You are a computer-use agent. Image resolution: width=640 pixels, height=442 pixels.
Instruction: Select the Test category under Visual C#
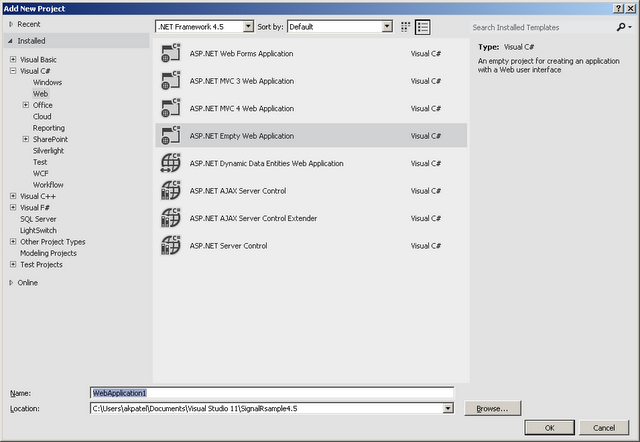(x=40, y=162)
